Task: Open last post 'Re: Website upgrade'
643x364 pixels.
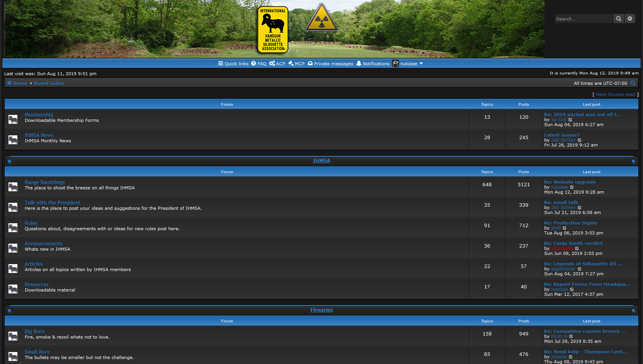Action: pos(570,182)
